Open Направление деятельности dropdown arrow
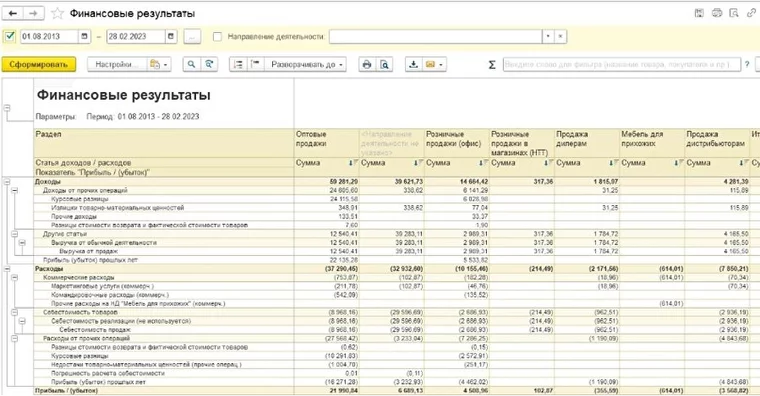 [548, 36]
